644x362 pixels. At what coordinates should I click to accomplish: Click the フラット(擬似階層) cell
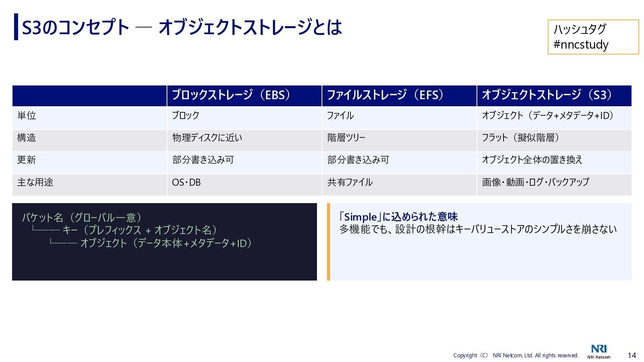[520, 138]
